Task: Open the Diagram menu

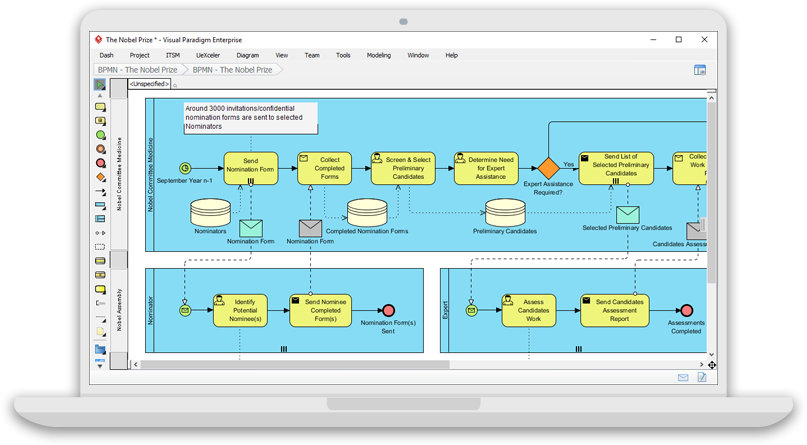Action: tap(247, 55)
